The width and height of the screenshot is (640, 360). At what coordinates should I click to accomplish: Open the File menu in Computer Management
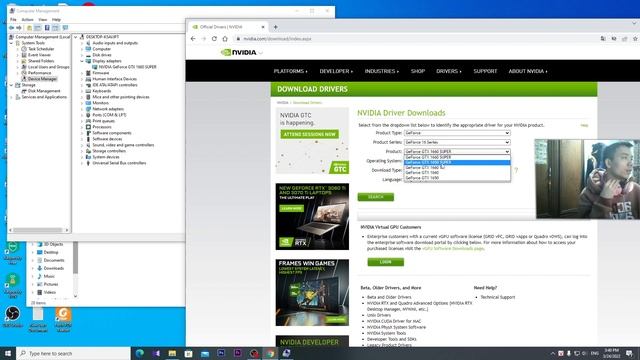pyautogui.click(x=13, y=20)
